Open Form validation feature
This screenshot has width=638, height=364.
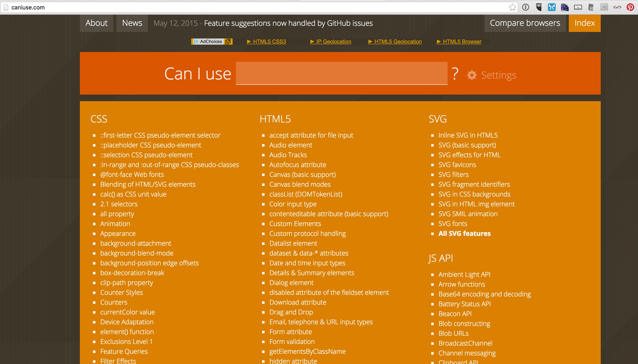292,342
